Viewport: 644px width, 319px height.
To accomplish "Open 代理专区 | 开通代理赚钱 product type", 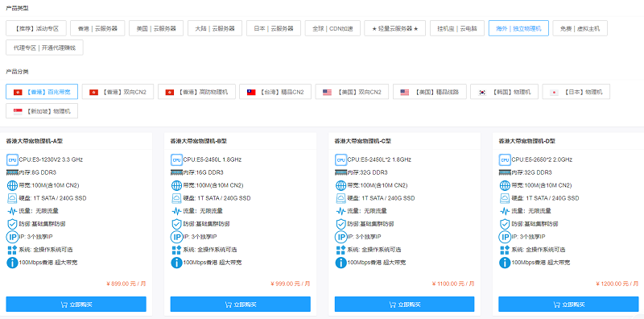I will tap(44, 48).
